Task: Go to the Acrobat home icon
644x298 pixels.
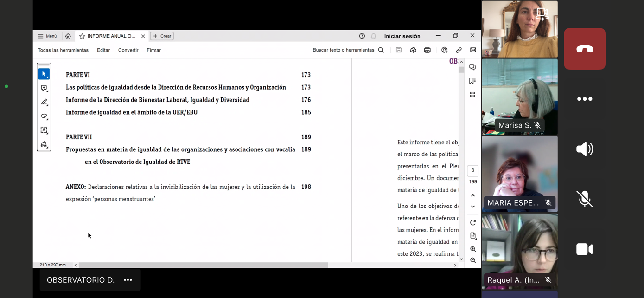Action: pyautogui.click(x=68, y=36)
